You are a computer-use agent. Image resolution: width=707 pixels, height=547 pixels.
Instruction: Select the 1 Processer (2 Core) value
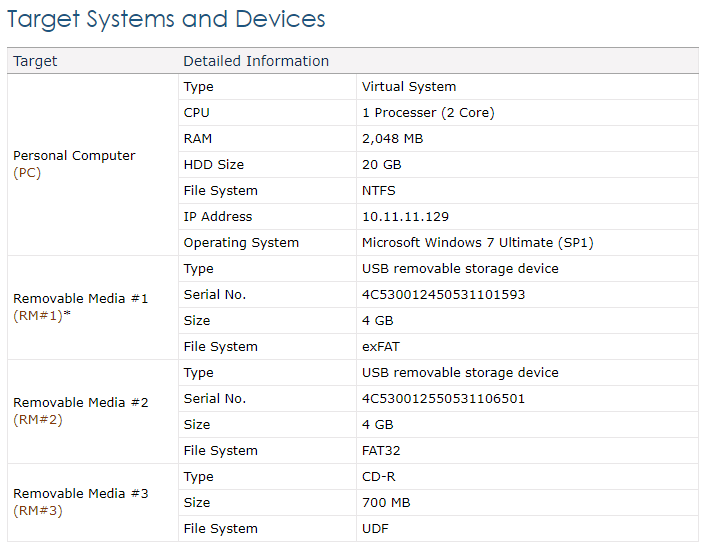tap(428, 113)
